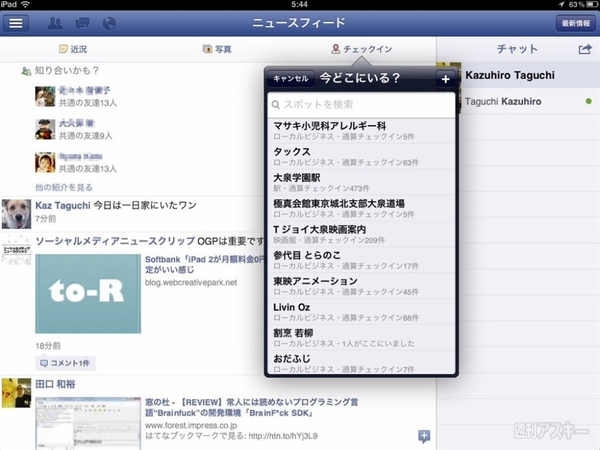Screen dimensions: 600x450
Task: Tap the ソーシャルメディアニュースクリップ page avatar
Action: (16, 250)
